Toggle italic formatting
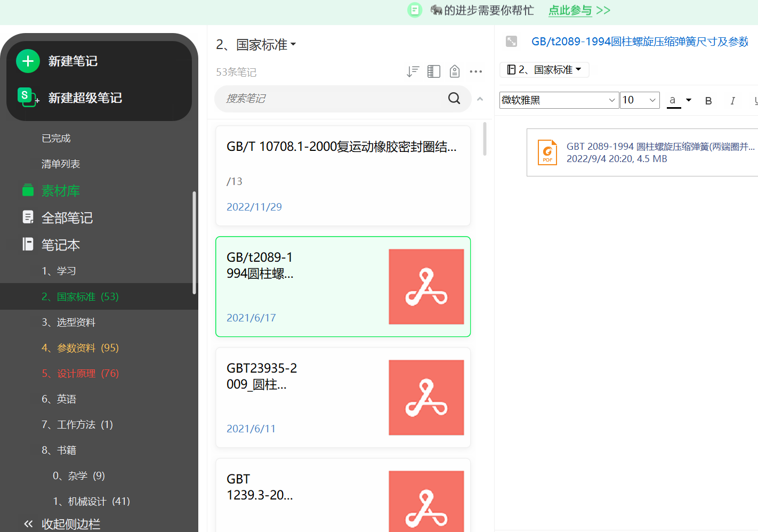758x532 pixels. (732, 101)
